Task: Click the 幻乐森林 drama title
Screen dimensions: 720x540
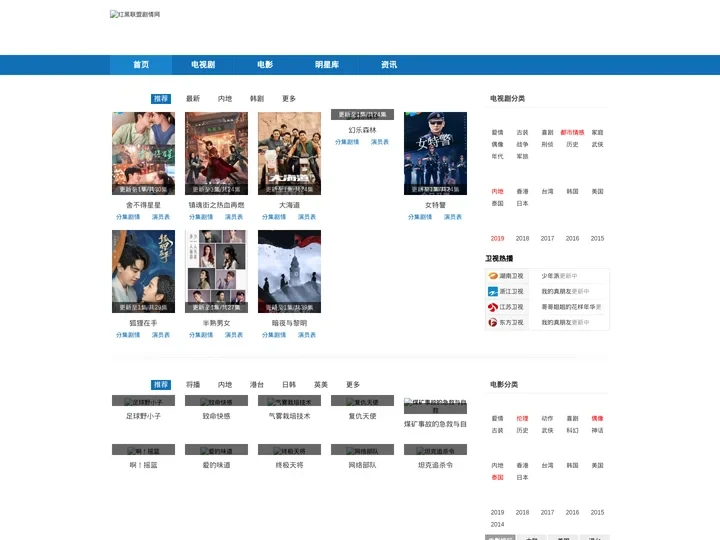Action: pos(362,130)
